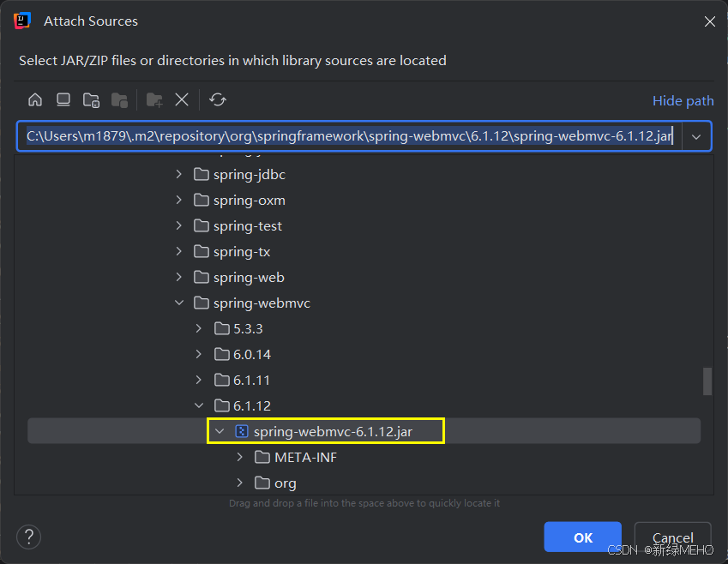Click the module directory toolbar icon

pos(119,99)
